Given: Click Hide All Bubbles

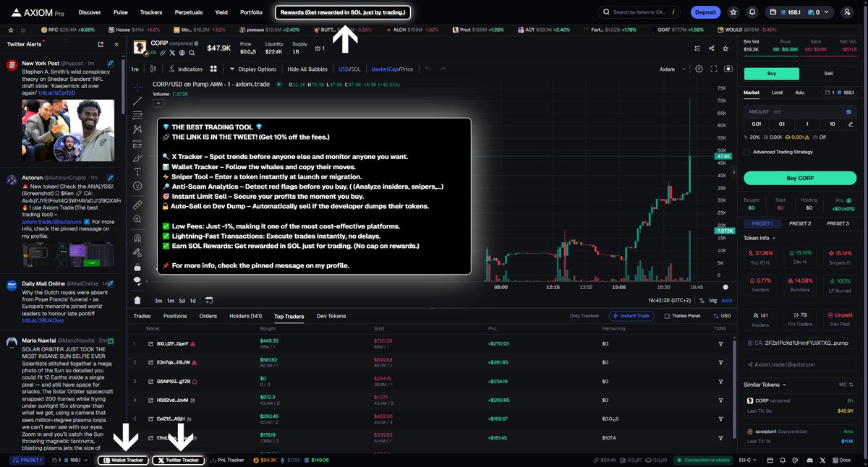Looking at the screenshot, I should coord(307,69).
